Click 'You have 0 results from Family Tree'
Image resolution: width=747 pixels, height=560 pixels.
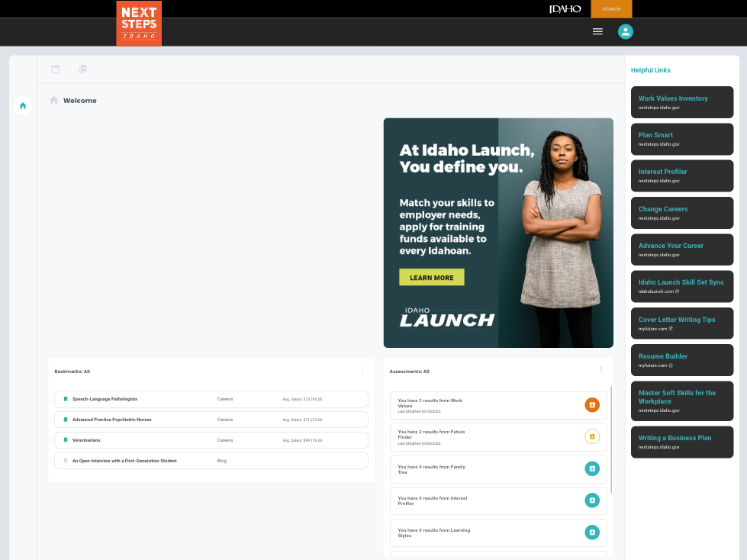tap(432, 469)
